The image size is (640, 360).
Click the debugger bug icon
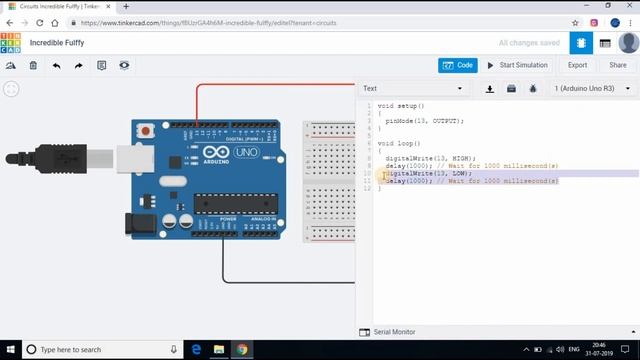[x=533, y=89]
